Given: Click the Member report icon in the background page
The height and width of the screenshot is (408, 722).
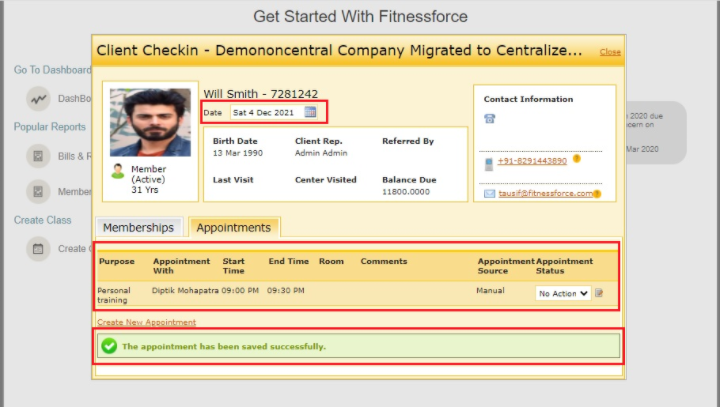Looking at the screenshot, I should 38,192.
